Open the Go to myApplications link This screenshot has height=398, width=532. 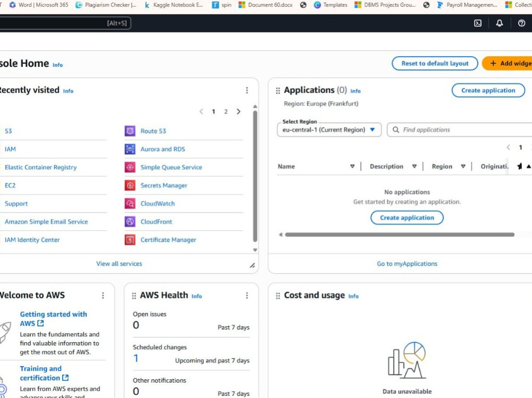[x=407, y=264]
